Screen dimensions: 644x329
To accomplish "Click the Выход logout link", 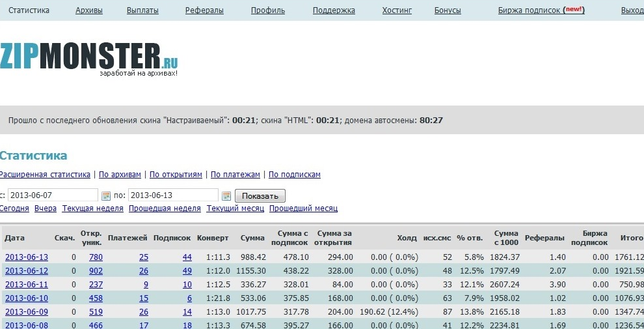I will coord(632,10).
